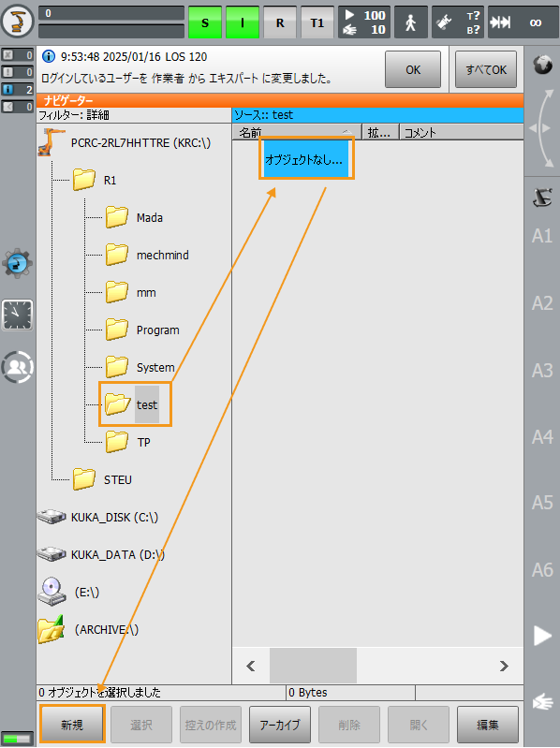Image resolution: width=560 pixels, height=748 pixels.
Task: Click the clock icon on left sidebar
Action: (18, 315)
